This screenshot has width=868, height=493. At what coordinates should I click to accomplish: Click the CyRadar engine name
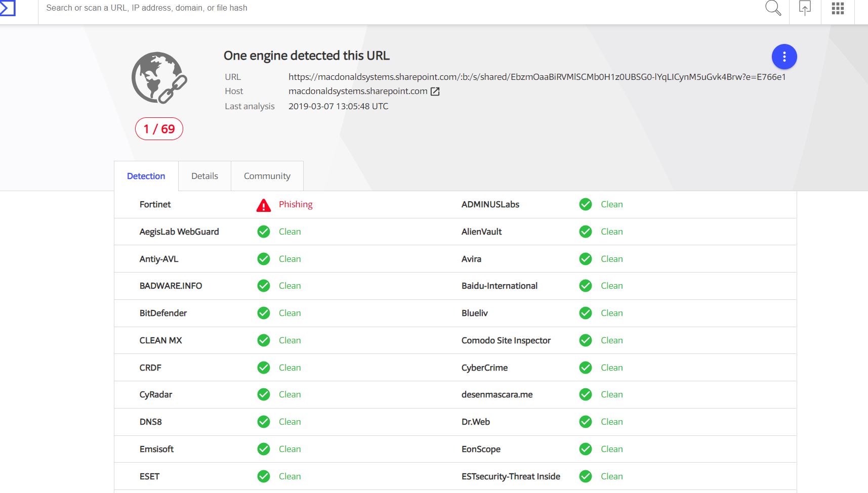point(155,394)
